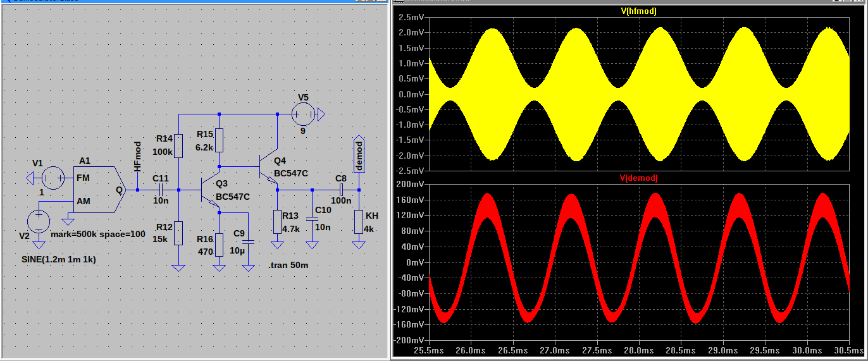The height and width of the screenshot is (361, 868).
Task: Click the V5 supply voltage source
Action: 303,114
